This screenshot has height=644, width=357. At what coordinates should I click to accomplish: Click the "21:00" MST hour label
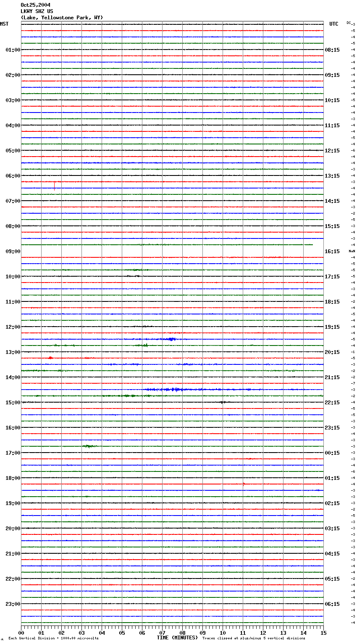[x=13, y=554]
